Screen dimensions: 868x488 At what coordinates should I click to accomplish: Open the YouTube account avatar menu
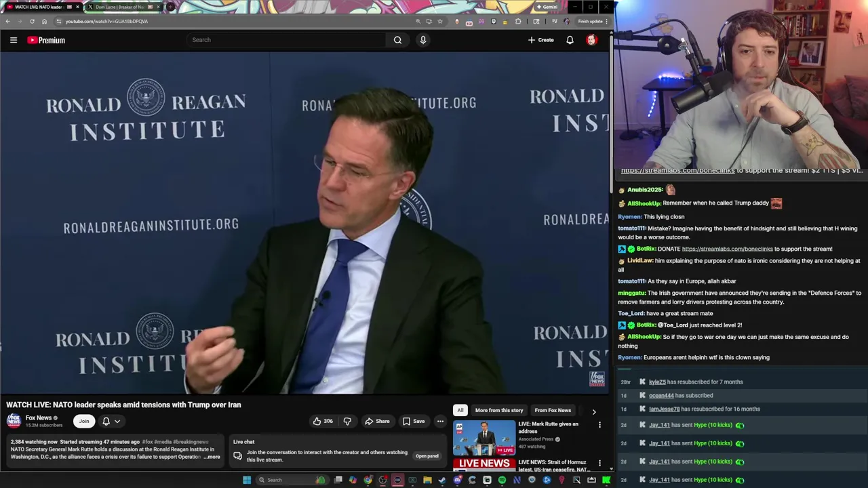click(x=591, y=40)
